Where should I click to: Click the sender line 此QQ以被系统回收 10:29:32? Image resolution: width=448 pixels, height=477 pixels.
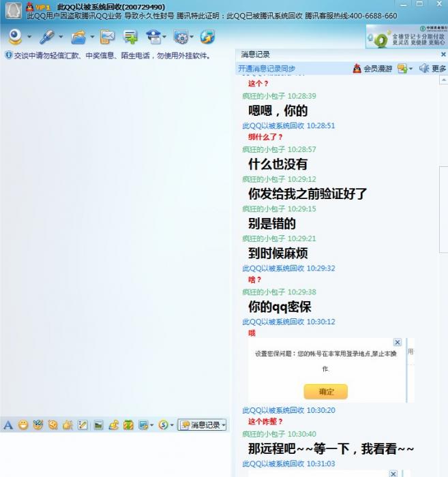coord(288,268)
